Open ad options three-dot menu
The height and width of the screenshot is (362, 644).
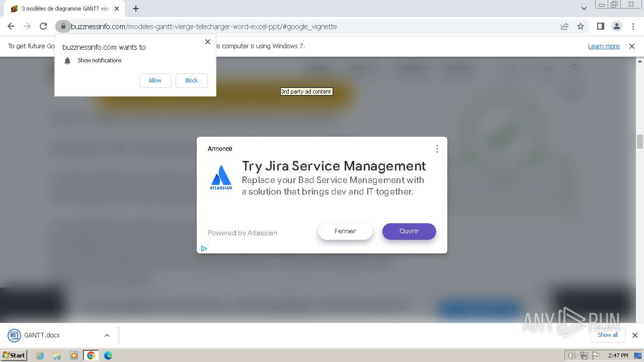click(437, 149)
